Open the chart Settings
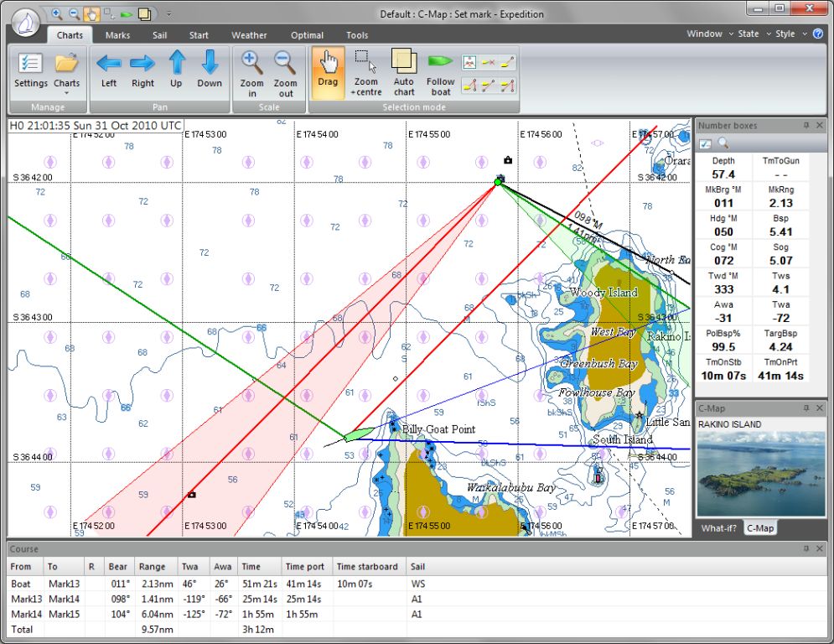 point(30,70)
